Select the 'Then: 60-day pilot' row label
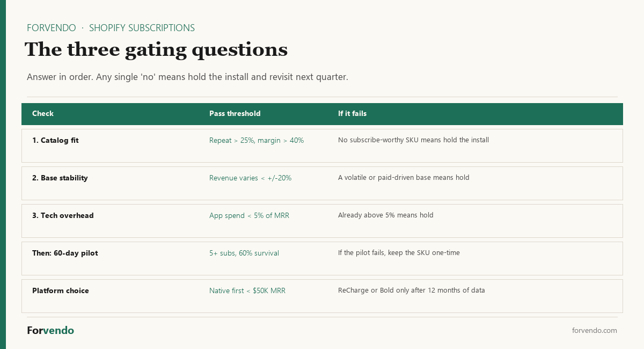The height and width of the screenshot is (349, 644). (65, 253)
